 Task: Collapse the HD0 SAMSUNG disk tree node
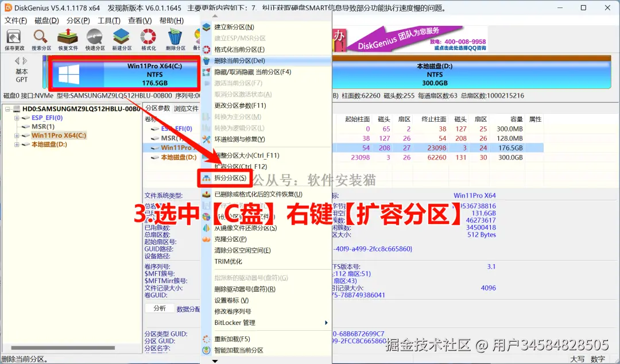(7, 109)
